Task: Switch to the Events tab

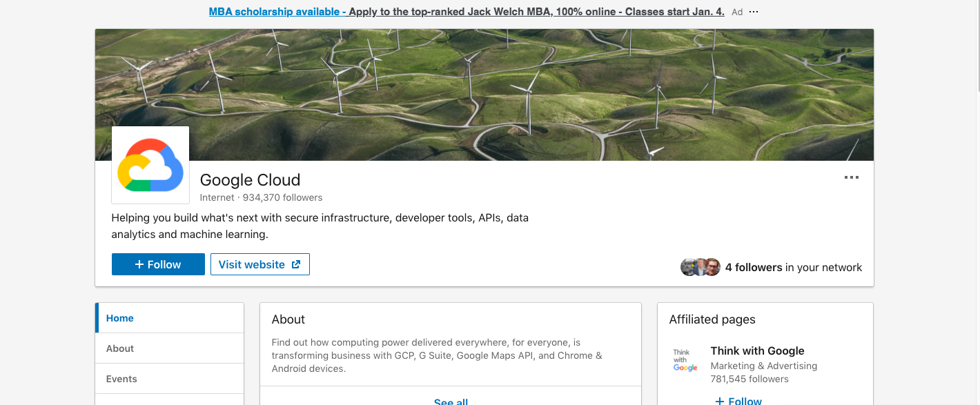Action: (121, 379)
